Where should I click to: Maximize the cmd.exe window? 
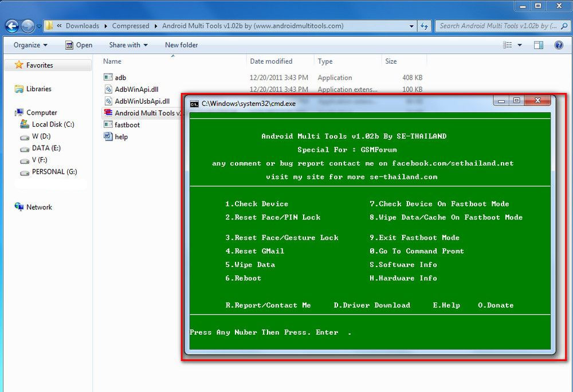(x=516, y=101)
